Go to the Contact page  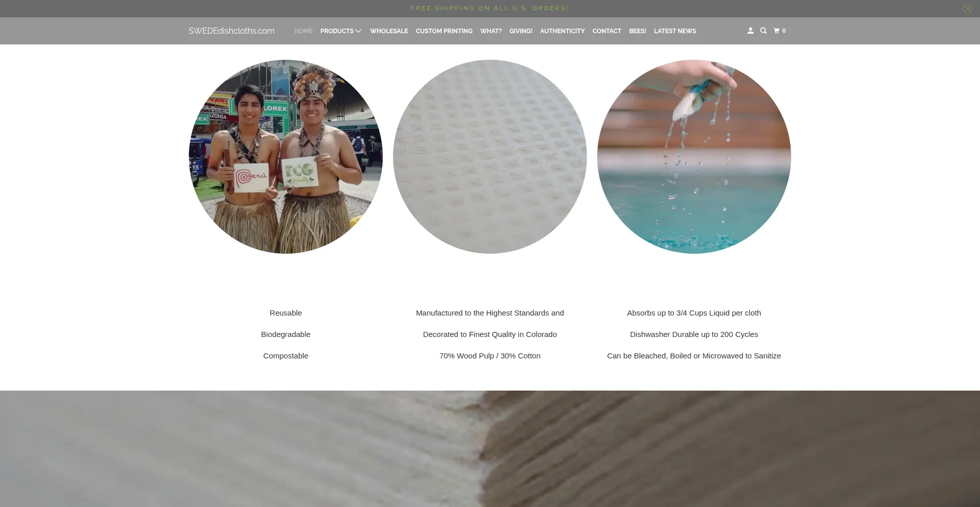(606, 31)
